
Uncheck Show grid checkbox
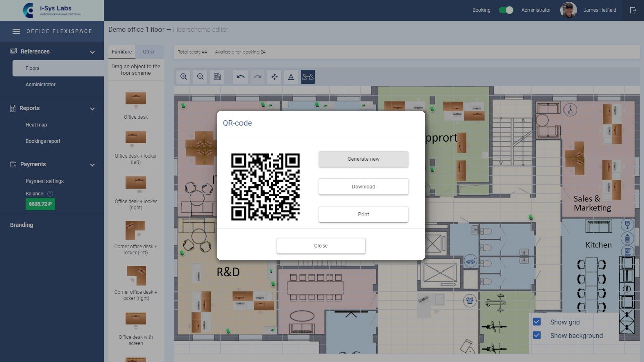[537, 322]
